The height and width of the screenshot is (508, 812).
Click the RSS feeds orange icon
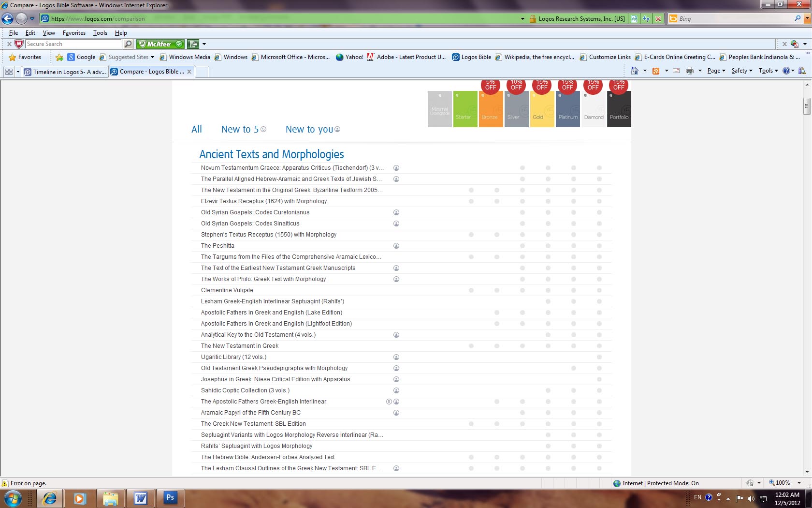[656, 71]
